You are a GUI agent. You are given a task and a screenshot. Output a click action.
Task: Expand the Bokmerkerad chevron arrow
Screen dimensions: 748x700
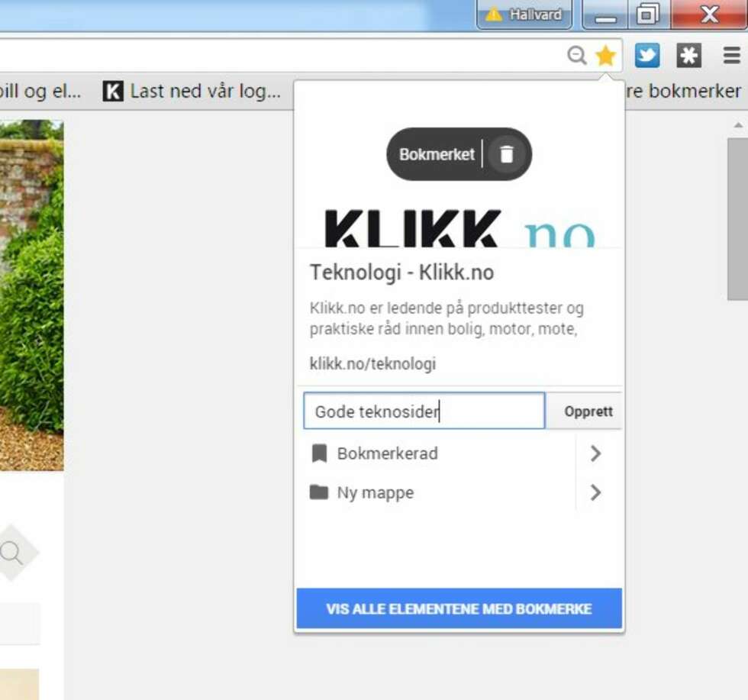595,453
